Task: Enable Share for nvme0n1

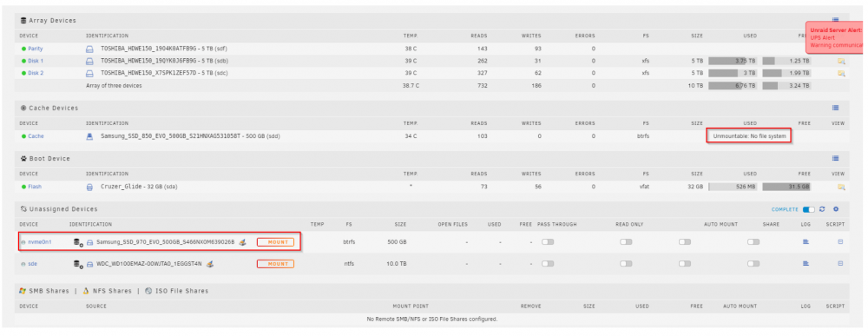Action: 753,242
